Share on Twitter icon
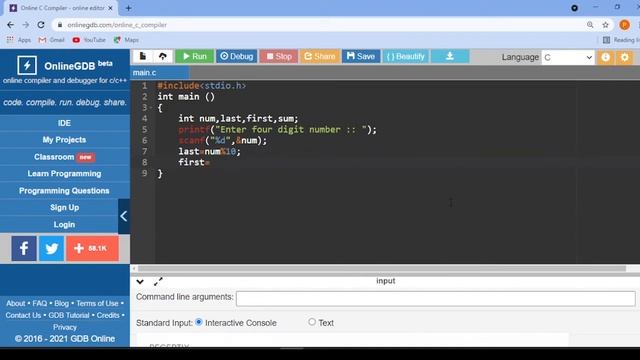 pyautogui.click(x=51, y=248)
